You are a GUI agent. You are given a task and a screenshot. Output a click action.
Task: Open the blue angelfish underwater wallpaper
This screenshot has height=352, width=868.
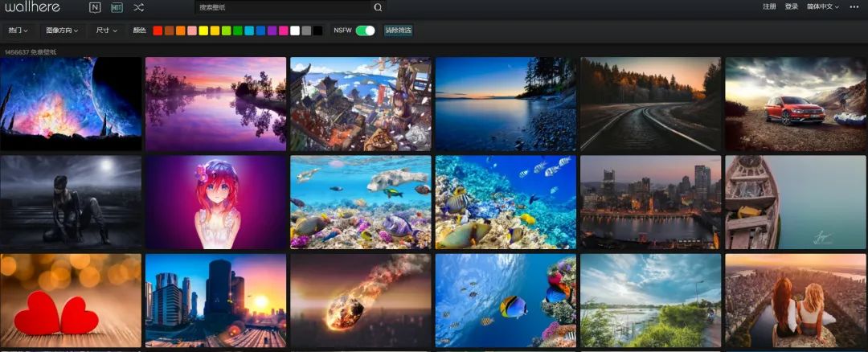click(506, 301)
